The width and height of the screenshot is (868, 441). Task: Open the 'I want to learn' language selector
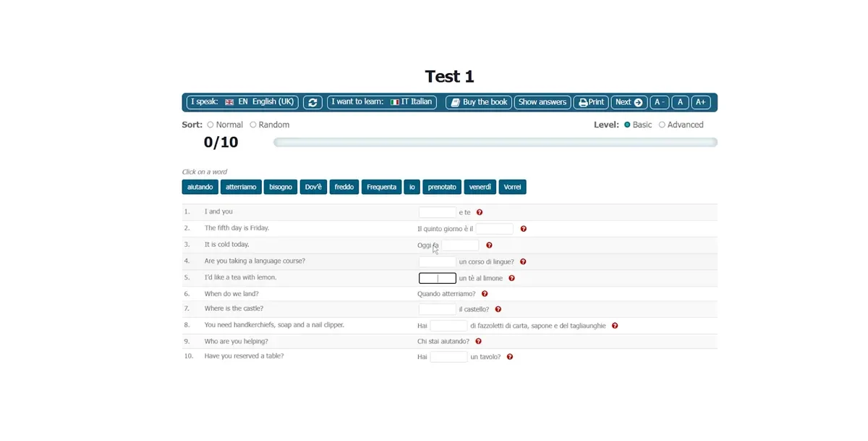tap(381, 103)
